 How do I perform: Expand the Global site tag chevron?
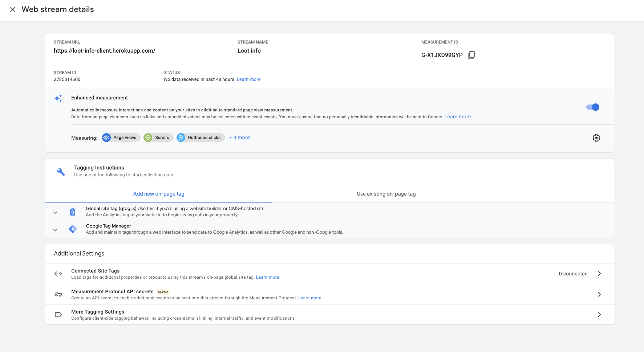(x=55, y=213)
